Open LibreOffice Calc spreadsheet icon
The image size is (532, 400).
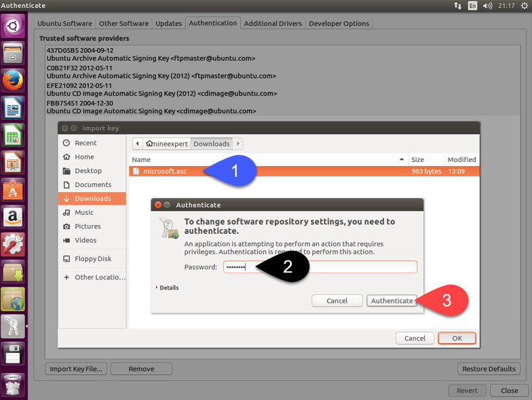13,136
